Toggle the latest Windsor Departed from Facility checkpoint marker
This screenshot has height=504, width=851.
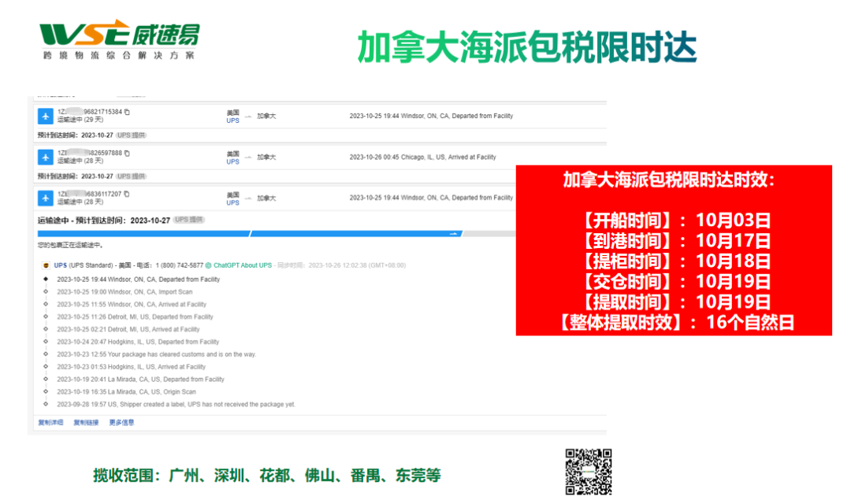tap(46, 280)
